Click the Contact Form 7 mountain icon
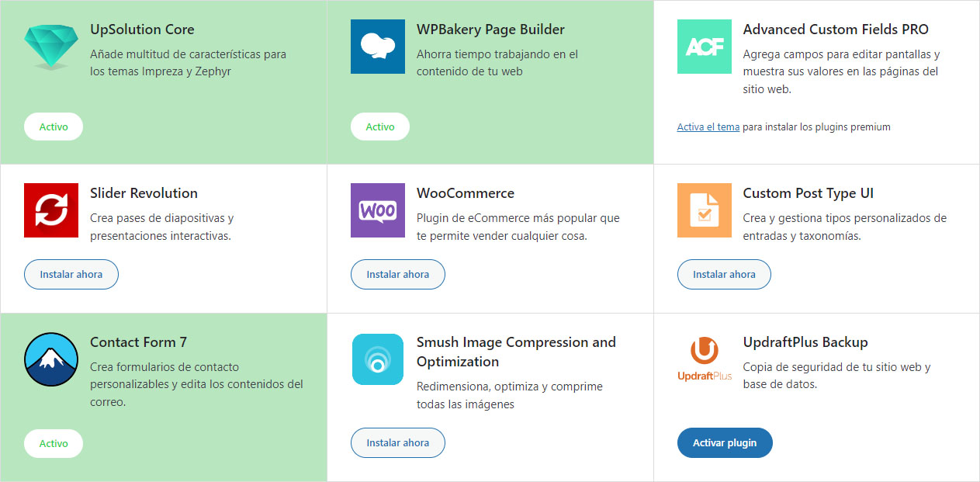Viewport: 980px width, 482px height. pyautogui.click(x=51, y=359)
